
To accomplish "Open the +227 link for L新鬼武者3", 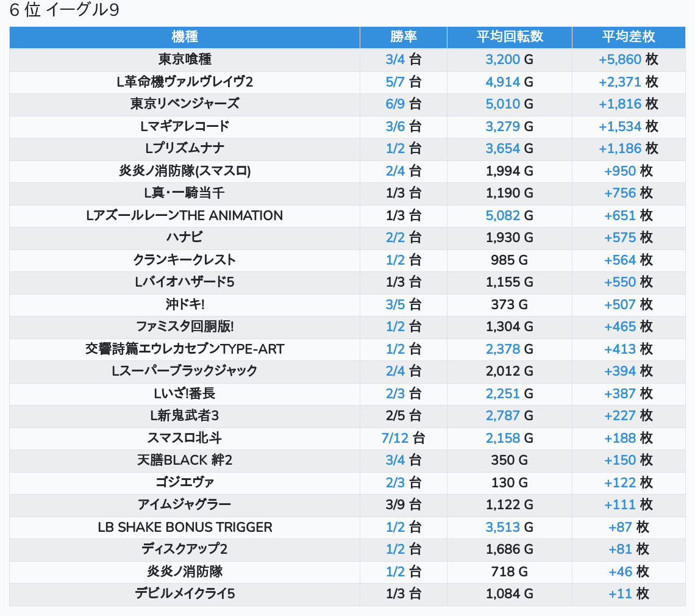I will (x=619, y=416).
